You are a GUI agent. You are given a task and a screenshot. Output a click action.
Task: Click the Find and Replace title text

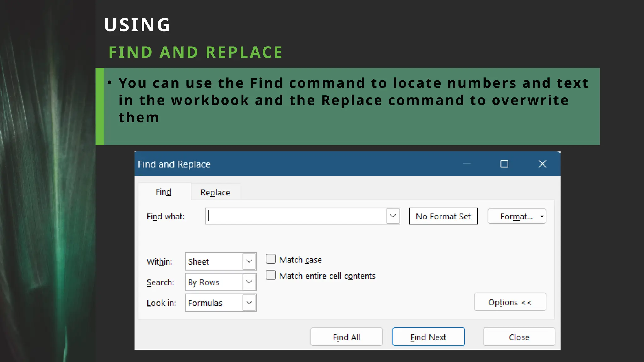[x=174, y=164]
